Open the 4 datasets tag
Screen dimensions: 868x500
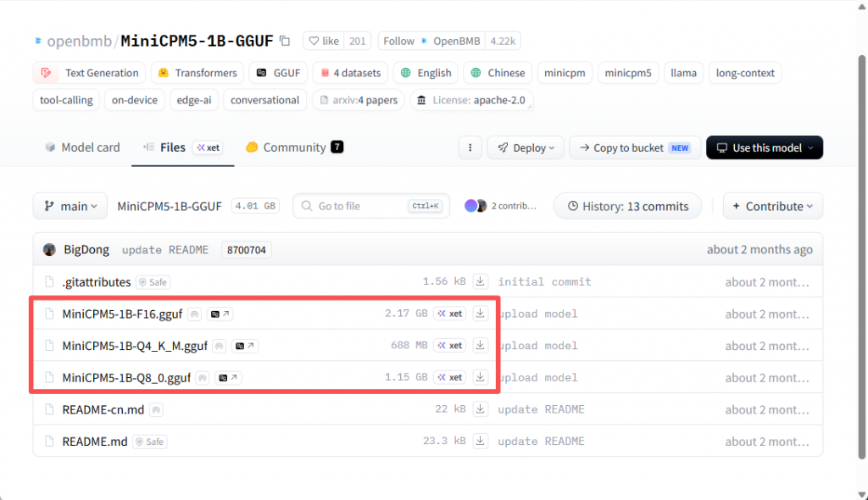[x=350, y=73]
